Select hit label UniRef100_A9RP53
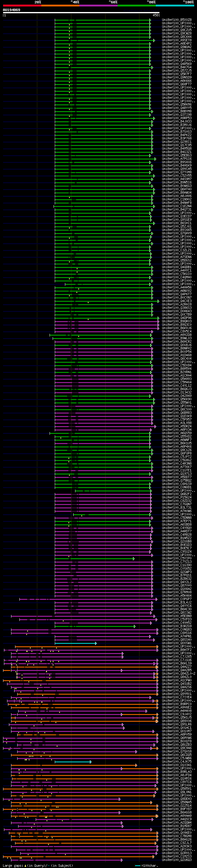This screenshot has width=197, height=868. pos(177,118)
